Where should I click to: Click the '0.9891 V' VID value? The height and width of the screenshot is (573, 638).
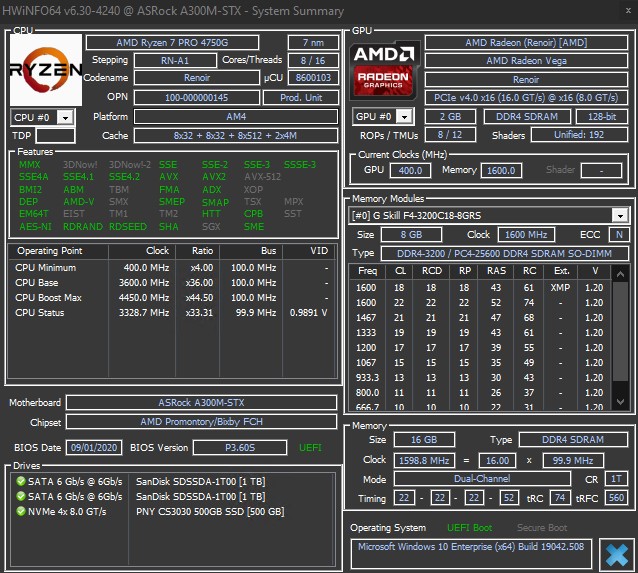[x=308, y=313]
